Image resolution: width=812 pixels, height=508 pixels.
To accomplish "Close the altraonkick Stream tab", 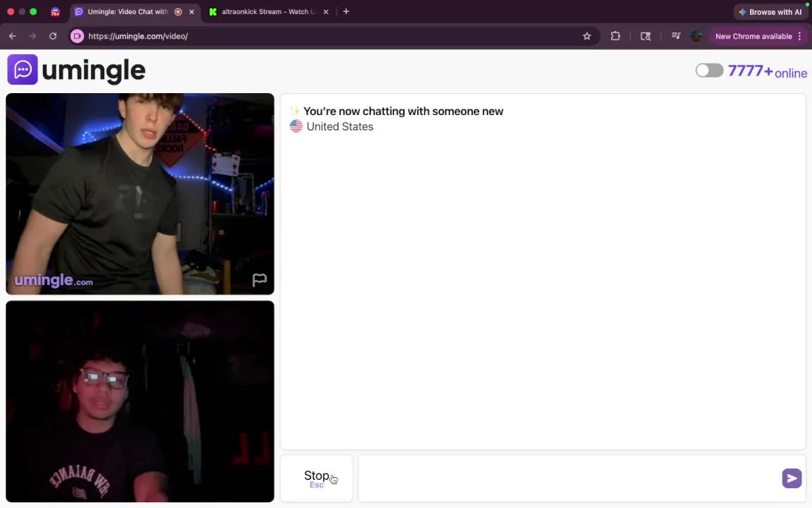I will 326,11.
